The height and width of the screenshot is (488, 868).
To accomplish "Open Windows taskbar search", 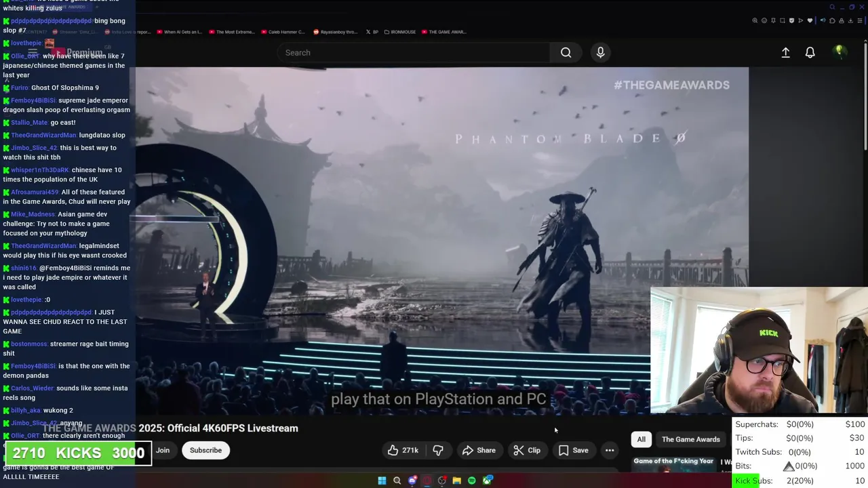I will [397, 481].
